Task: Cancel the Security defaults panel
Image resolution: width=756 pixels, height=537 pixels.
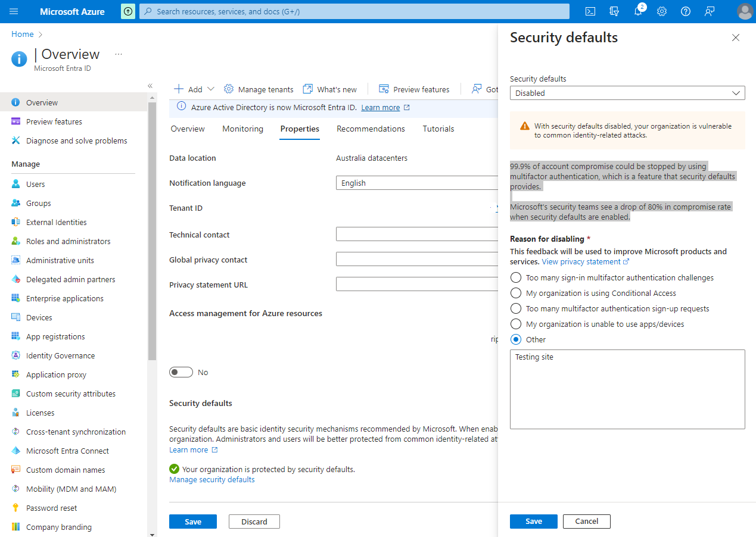Action: tap(587, 522)
